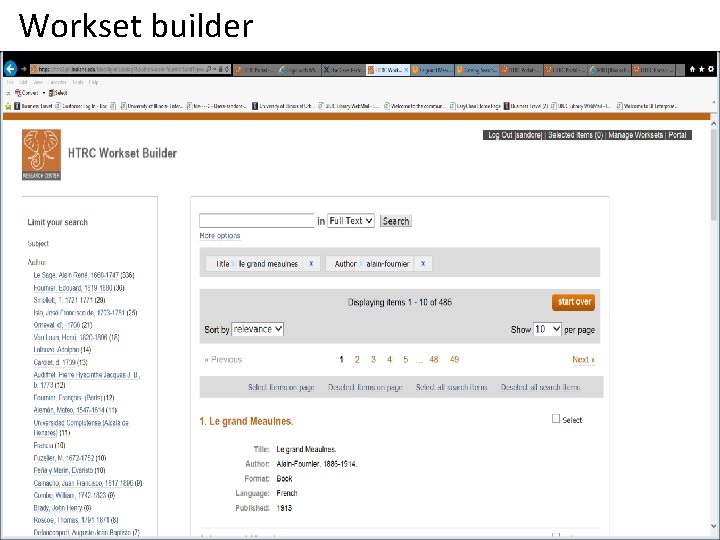Filter by author Smollett, T.
The image size is (720, 540).
[63, 300]
